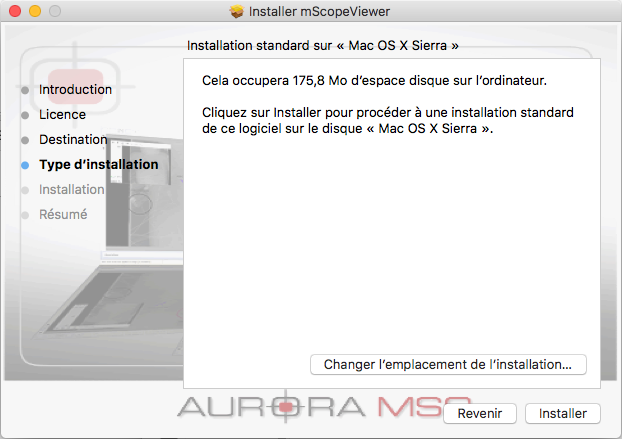Close the installer with the red button
622x439 pixels.
pos(15,11)
